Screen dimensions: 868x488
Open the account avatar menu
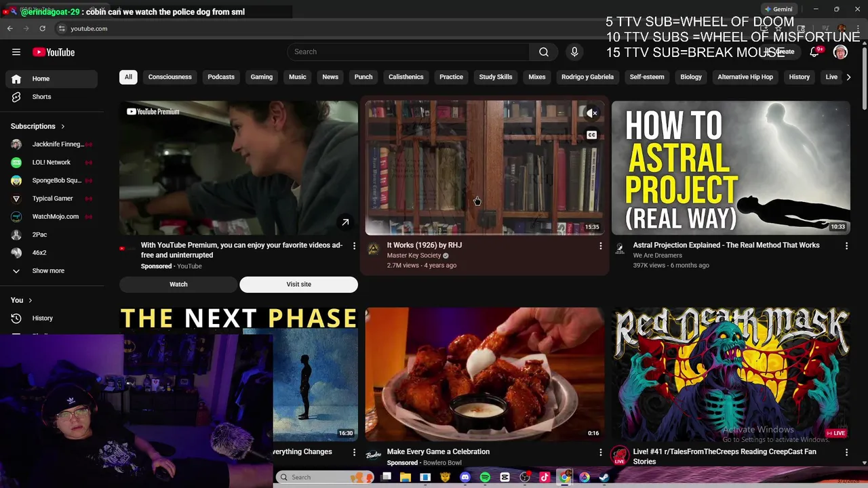tap(840, 52)
